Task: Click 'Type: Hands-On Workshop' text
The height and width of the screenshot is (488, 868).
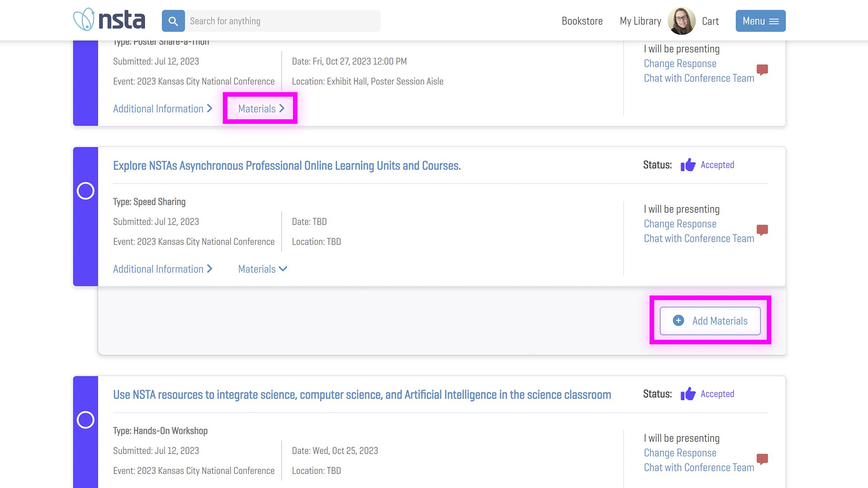Action: click(x=160, y=431)
